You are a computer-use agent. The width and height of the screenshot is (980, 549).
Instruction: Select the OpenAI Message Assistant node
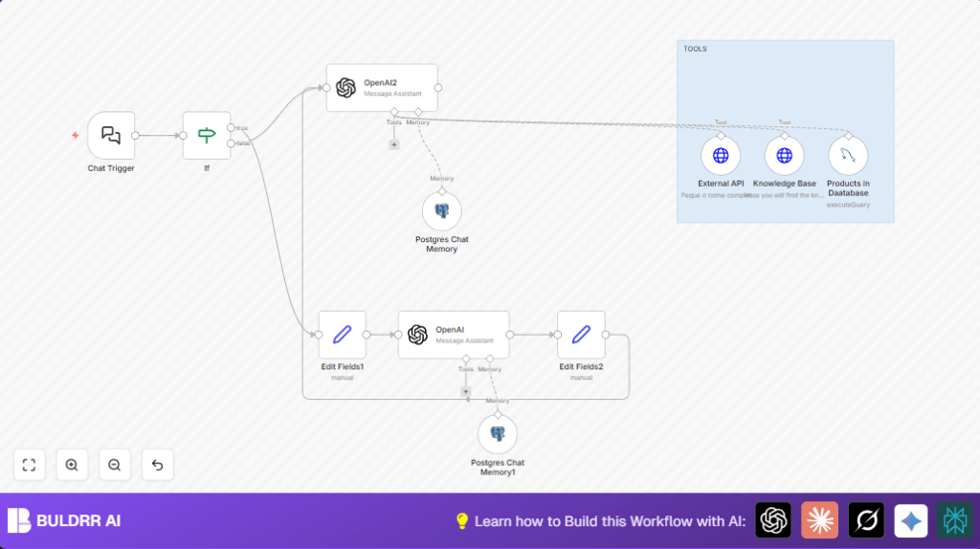click(x=454, y=335)
